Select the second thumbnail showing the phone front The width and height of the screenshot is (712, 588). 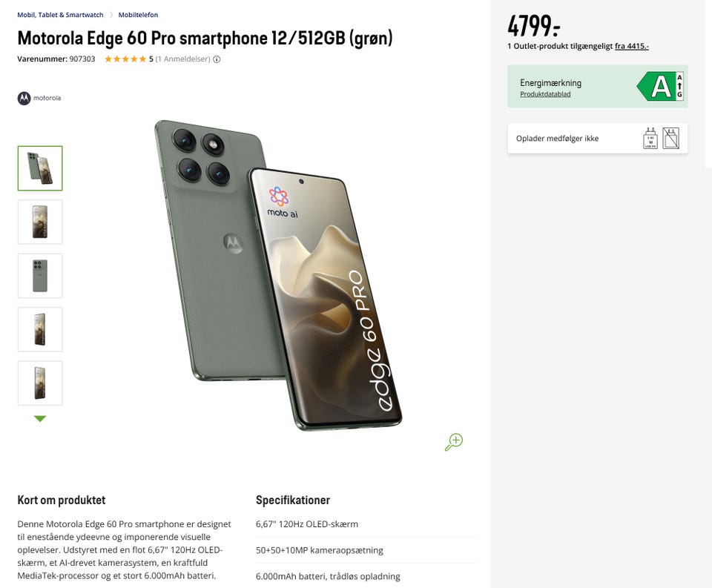pyautogui.click(x=40, y=222)
